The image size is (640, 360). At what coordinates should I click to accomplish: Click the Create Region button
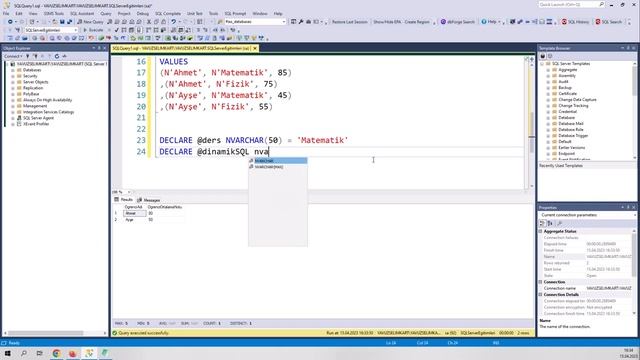(417, 22)
